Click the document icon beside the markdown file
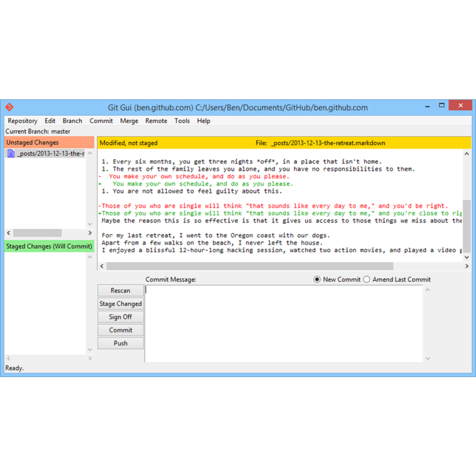476x476 pixels. point(11,153)
